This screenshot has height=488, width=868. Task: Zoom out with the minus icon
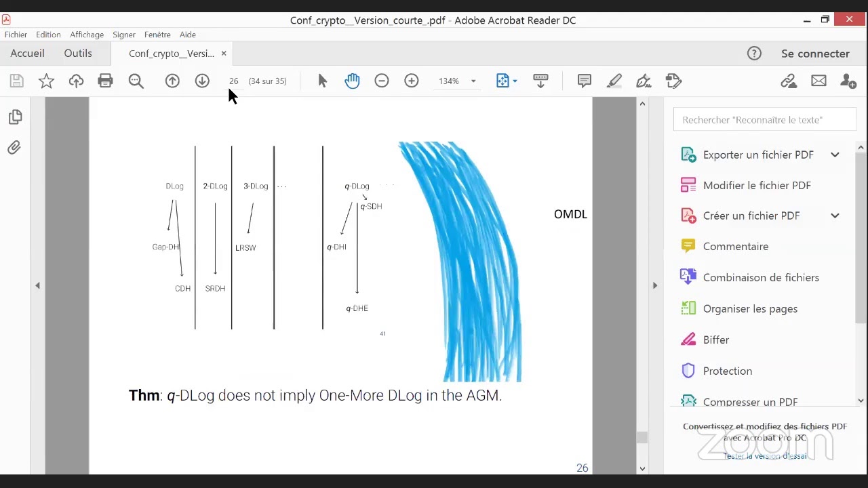[x=382, y=81]
